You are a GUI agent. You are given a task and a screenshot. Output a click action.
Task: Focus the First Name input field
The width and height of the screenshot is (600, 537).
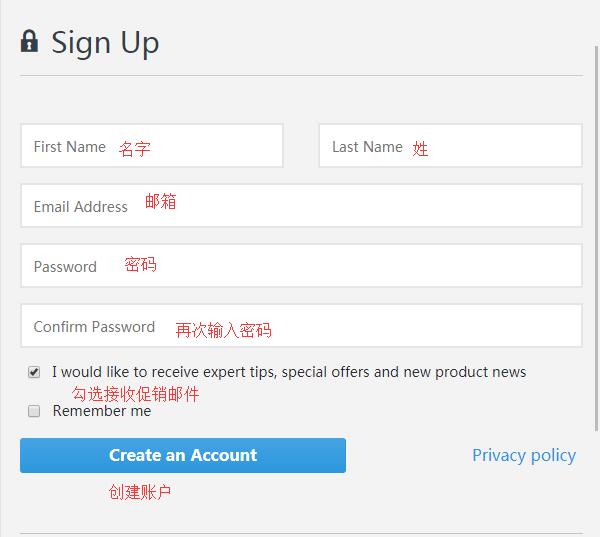152,145
